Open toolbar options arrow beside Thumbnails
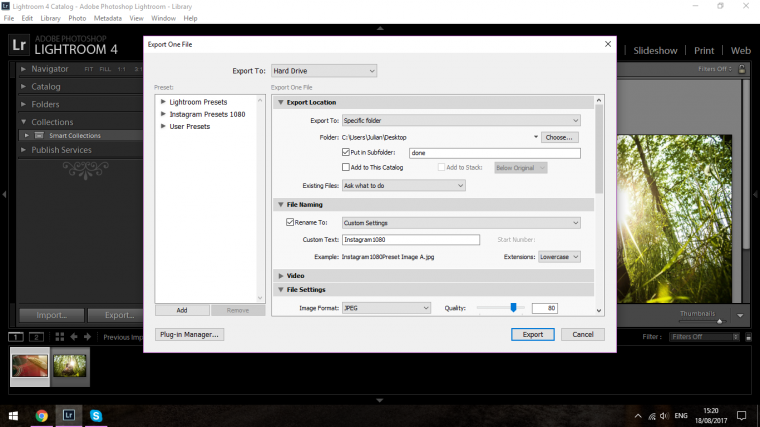Screen dimensions: 760x427 (740, 316)
